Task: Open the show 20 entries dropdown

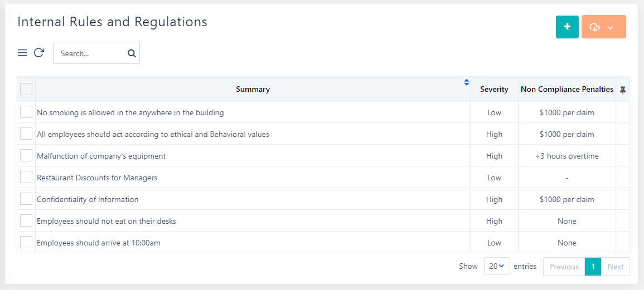Action: (496, 267)
